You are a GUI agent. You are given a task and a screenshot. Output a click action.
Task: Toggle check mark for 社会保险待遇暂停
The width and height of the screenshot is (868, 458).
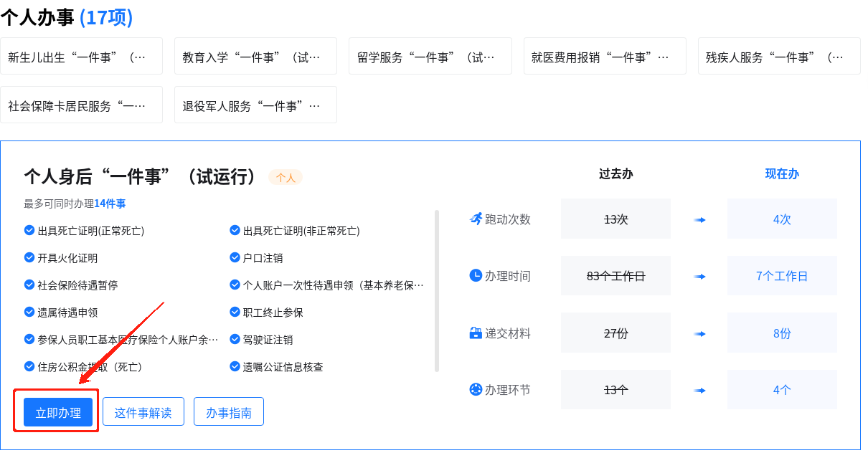[x=29, y=285]
